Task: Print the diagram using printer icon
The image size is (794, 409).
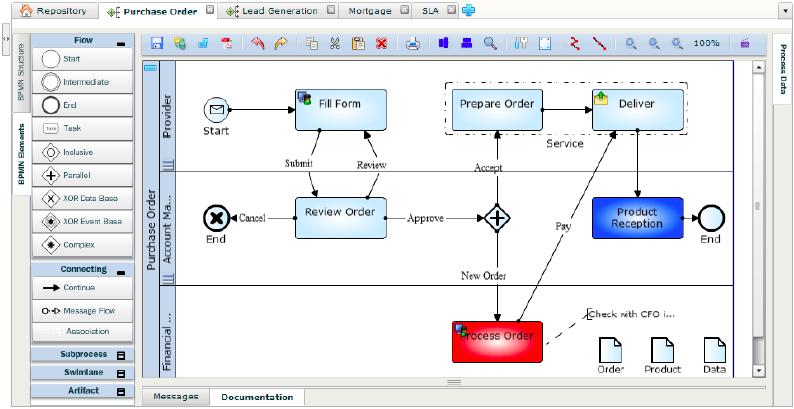Action: click(x=413, y=44)
